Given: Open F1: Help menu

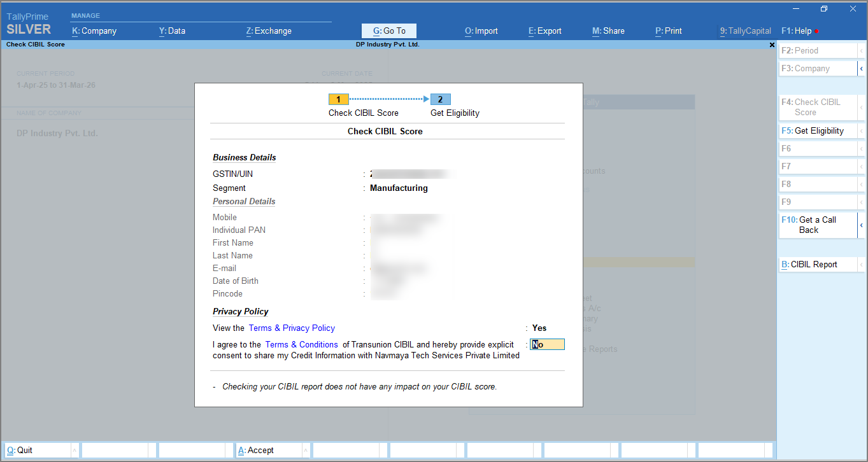Looking at the screenshot, I should pos(796,31).
